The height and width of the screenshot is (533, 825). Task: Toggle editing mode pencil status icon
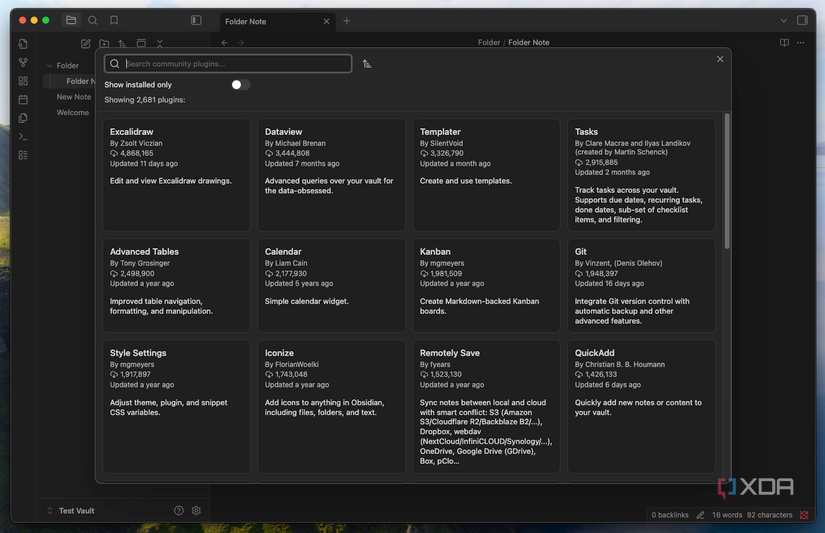pos(700,515)
